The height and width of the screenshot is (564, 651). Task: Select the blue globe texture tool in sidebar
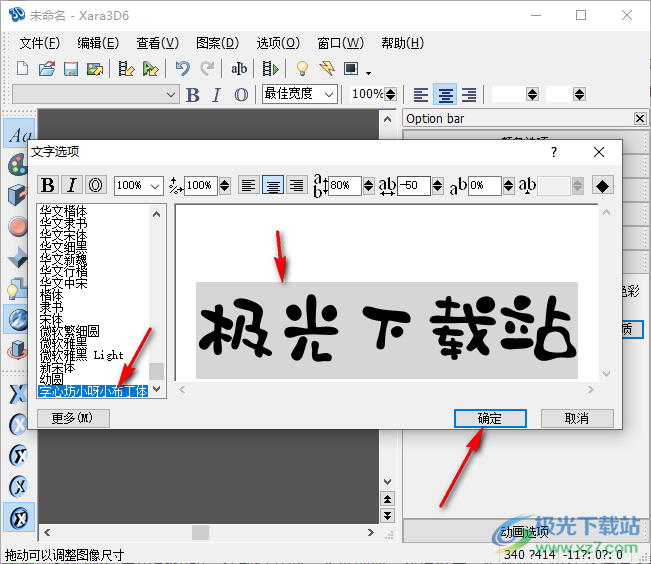pos(17,320)
